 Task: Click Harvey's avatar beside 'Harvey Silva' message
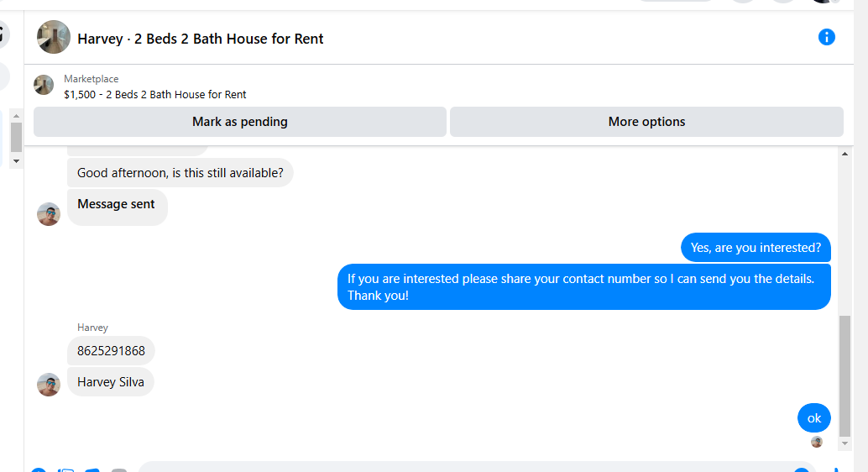coord(49,385)
